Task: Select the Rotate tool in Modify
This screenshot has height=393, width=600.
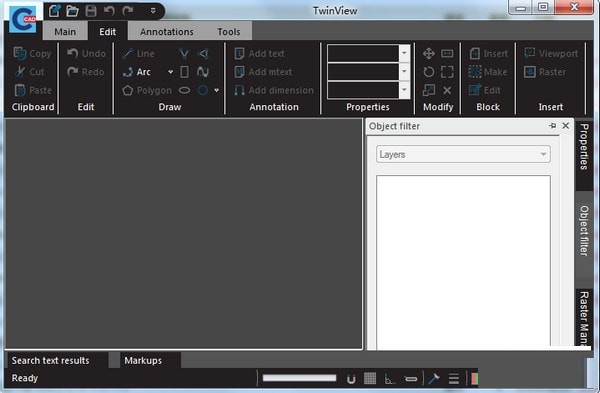Action: [x=429, y=72]
